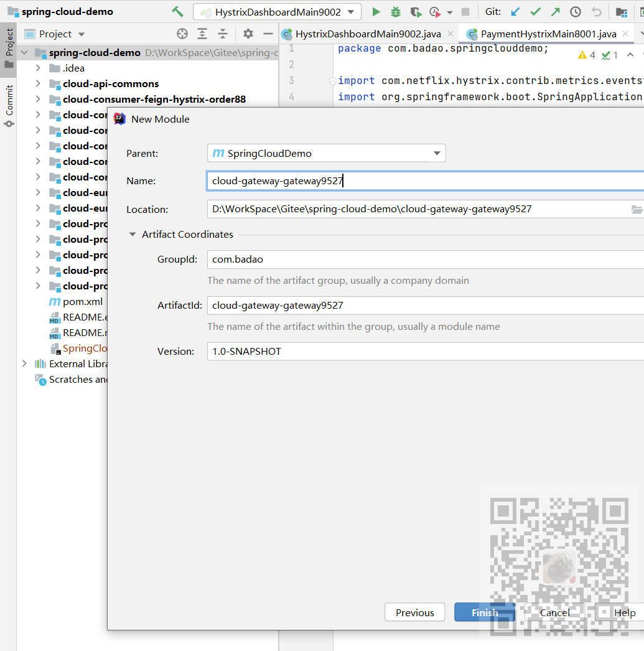The width and height of the screenshot is (644, 651).
Task: Click the Stop square icon
Action: point(465,12)
